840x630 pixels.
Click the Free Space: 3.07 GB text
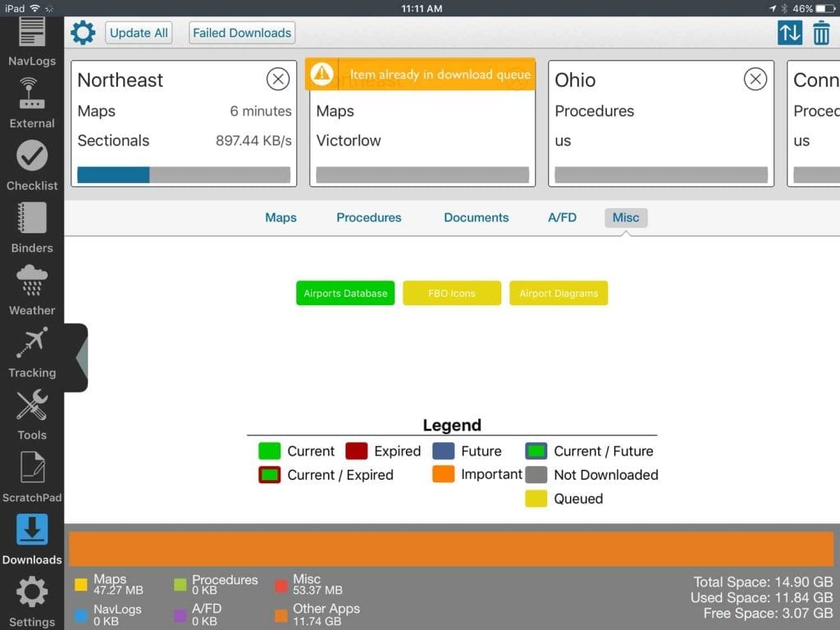[768, 614]
